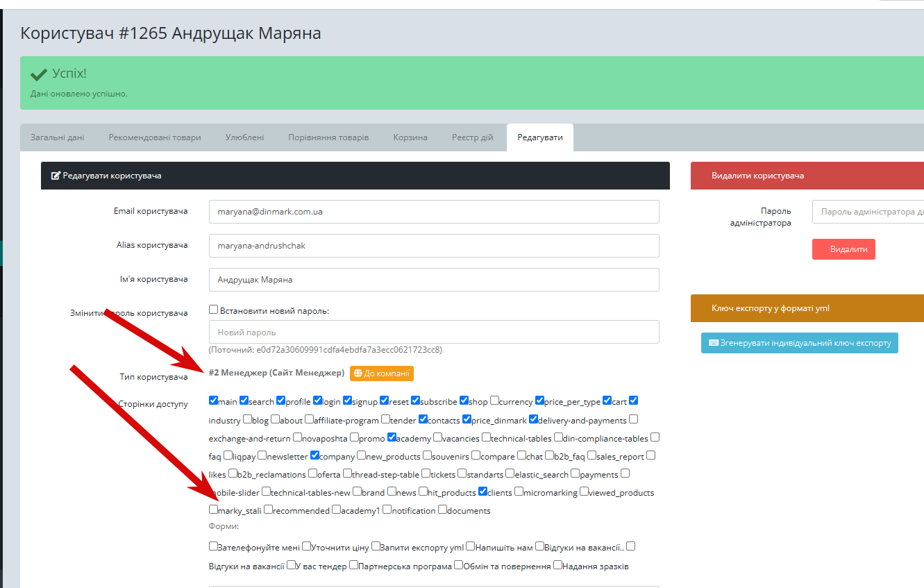This screenshot has height=588, width=924.
Task: Enable the new_products checkbox
Action: pyautogui.click(x=362, y=455)
